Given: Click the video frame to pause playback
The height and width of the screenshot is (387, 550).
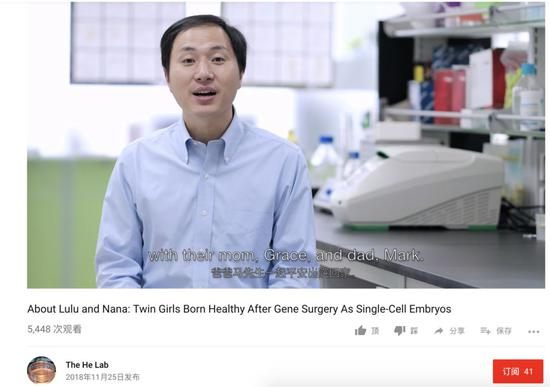Looking at the screenshot, I should coord(286,145).
